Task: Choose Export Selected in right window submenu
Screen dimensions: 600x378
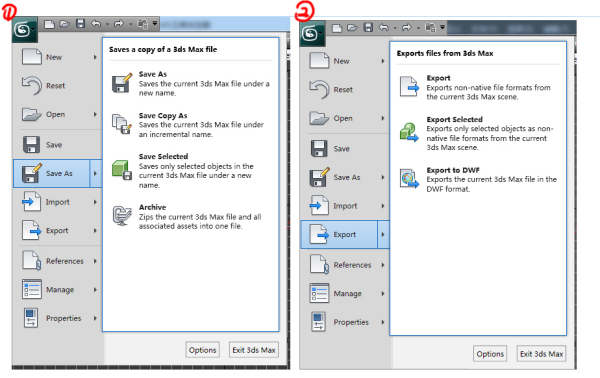Action: tap(478, 133)
